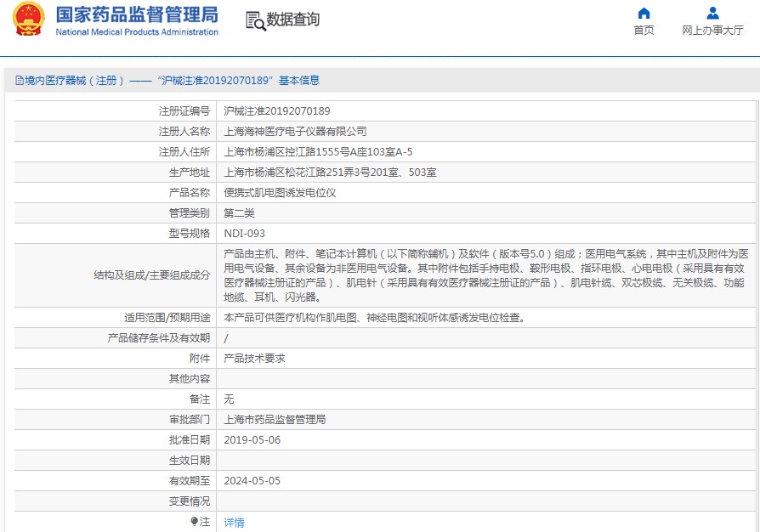Click National Medical Products Administration text
The width and height of the screenshot is (760, 532).
(137, 32)
